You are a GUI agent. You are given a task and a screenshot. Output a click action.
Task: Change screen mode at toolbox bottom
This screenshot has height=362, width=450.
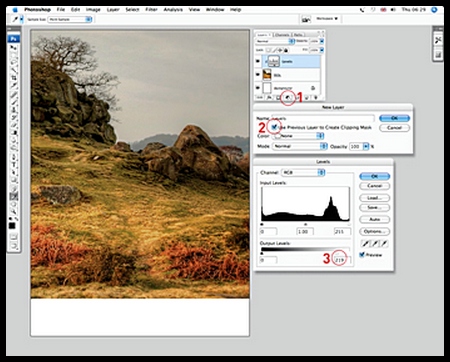click(14, 246)
